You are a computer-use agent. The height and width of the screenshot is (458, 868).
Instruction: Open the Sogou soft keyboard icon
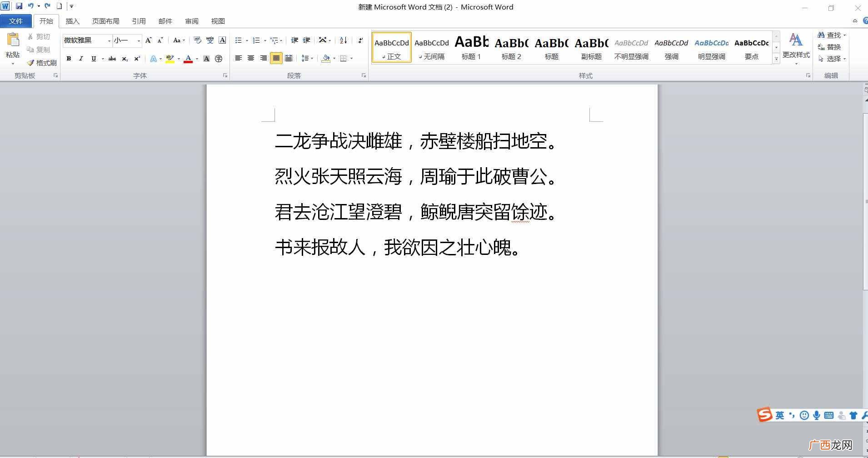(x=828, y=415)
